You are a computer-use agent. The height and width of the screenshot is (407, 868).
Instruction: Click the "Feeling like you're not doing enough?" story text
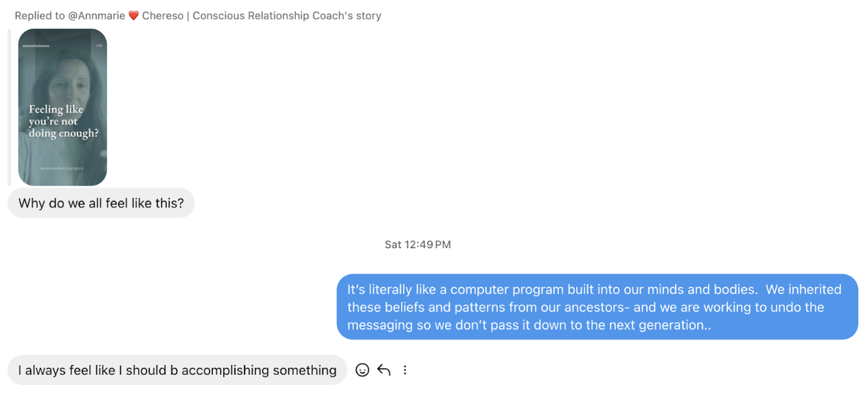[x=62, y=122]
